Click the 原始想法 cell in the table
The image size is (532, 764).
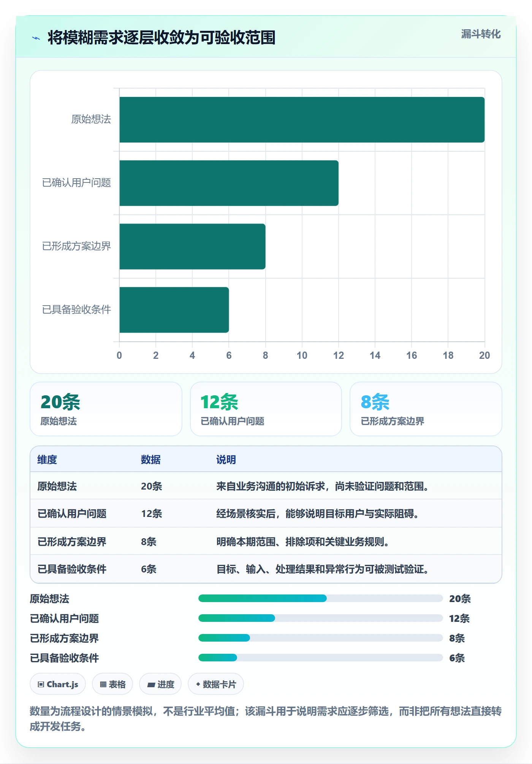pyautogui.click(x=57, y=486)
